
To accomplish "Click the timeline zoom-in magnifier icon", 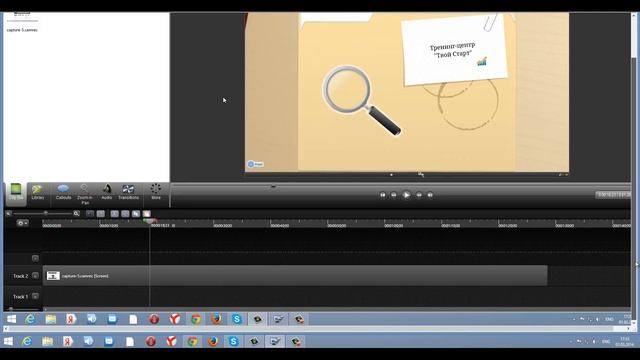I will click(76, 213).
